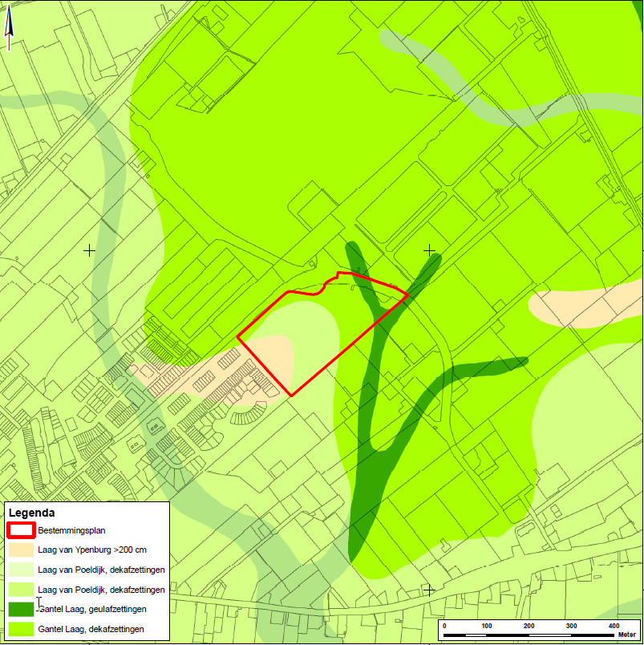Click the 200 mark on the scale bar
Screen dimensions: 644x645
[x=529, y=626]
